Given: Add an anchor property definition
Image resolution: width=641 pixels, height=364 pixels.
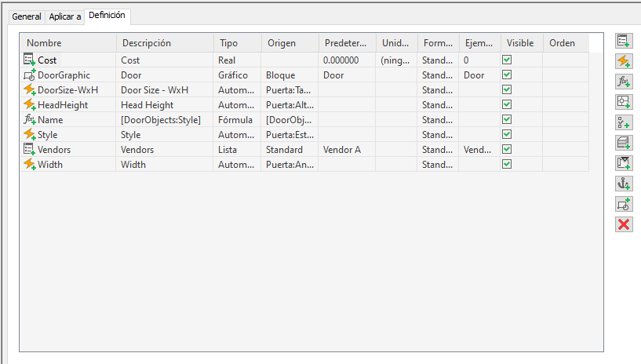Looking at the screenshot, I should [624, 184].
